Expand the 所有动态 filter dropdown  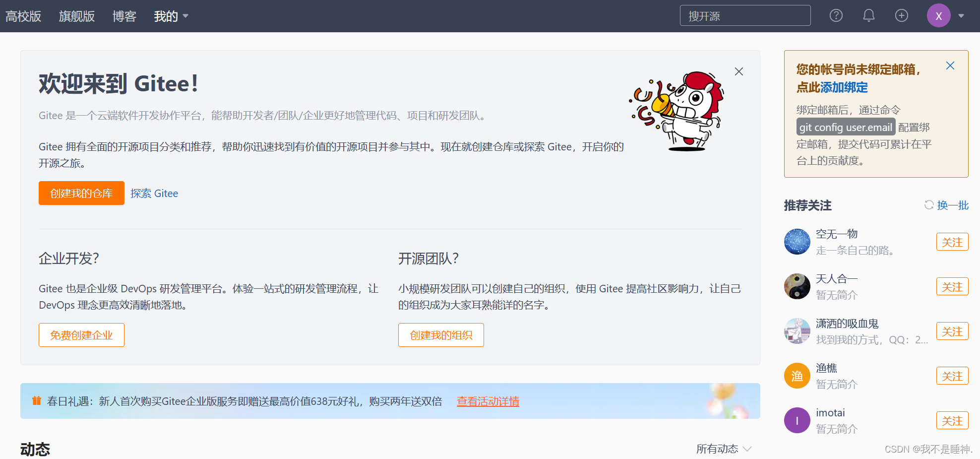pos(724,449)
